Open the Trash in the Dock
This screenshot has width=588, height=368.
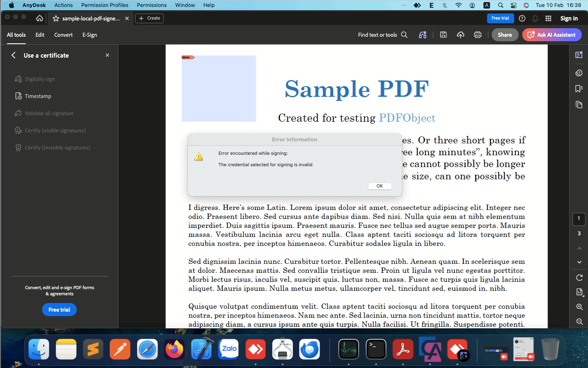(550, 349)
